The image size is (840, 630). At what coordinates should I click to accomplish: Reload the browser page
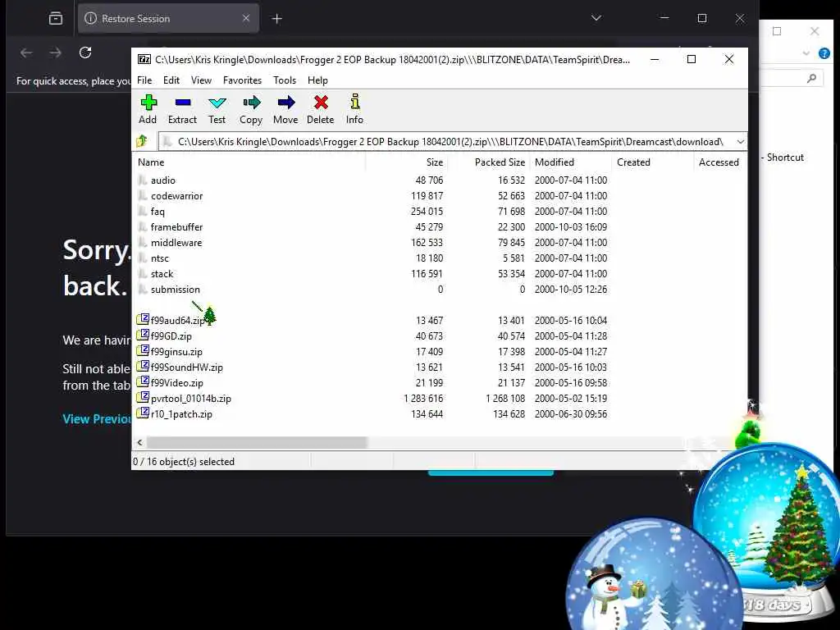[85, 52]
